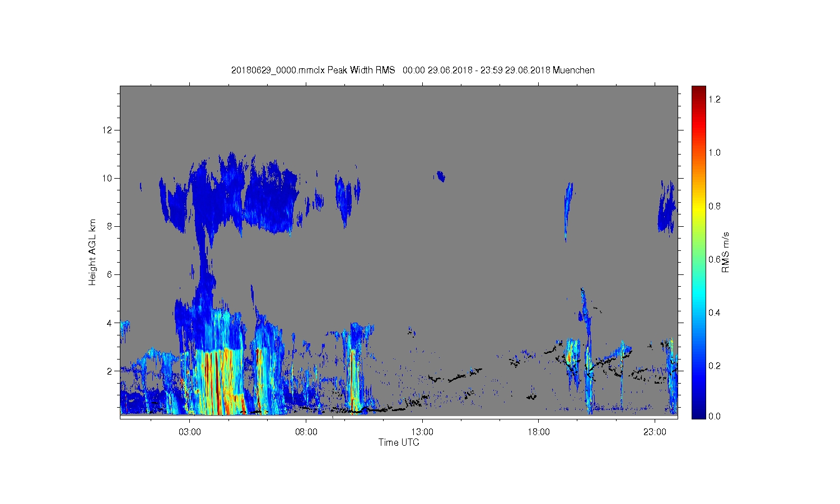Click the dark blue bottom of colorbar

[698, 413]
